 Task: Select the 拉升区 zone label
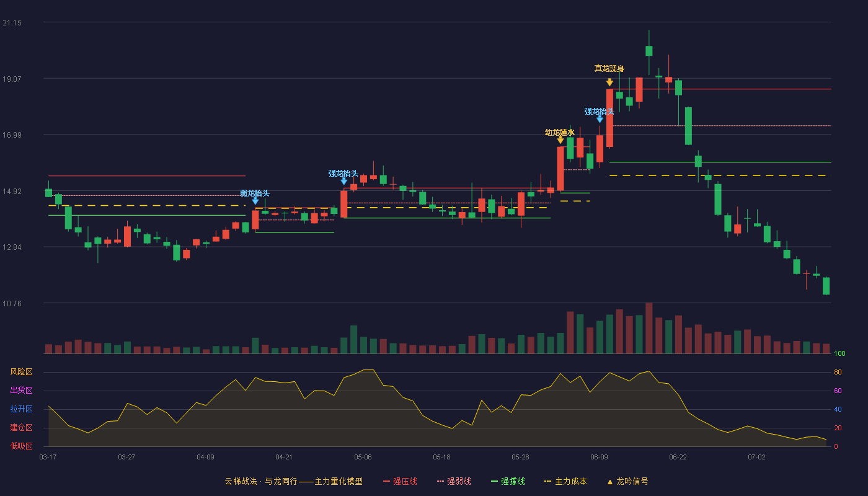pyautogui.click(x=21, y=409)
